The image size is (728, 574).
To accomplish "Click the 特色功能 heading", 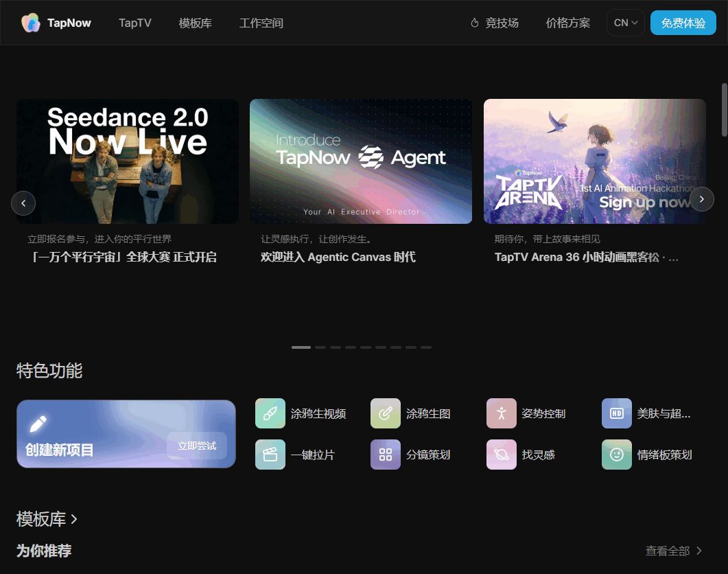I will pos(49,371).
